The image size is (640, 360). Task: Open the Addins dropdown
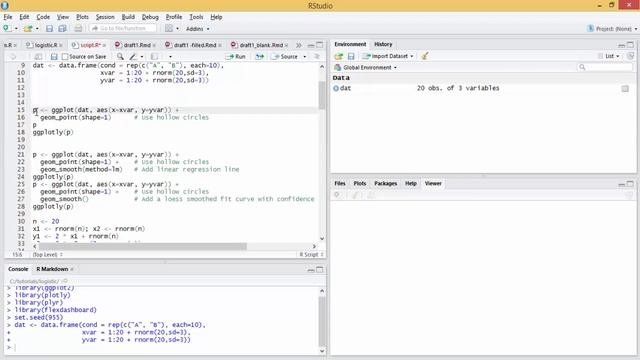198,29
